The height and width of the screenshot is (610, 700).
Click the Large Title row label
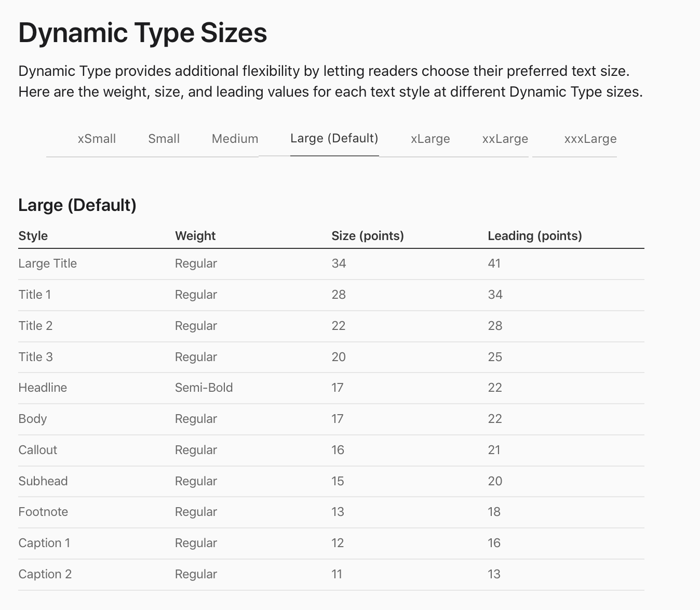(x=48, y=263)
